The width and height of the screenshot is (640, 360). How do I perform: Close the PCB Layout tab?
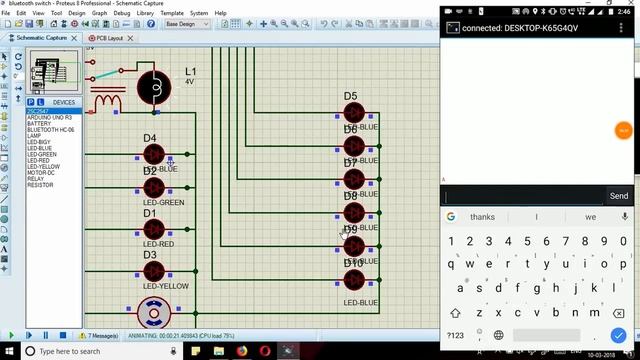130,38
